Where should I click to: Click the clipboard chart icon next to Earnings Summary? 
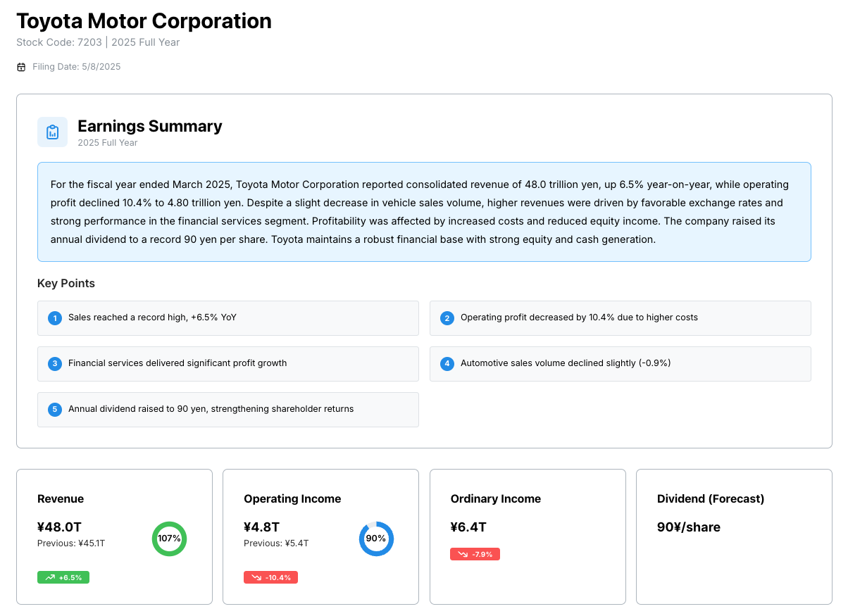(x=52, y=132)
